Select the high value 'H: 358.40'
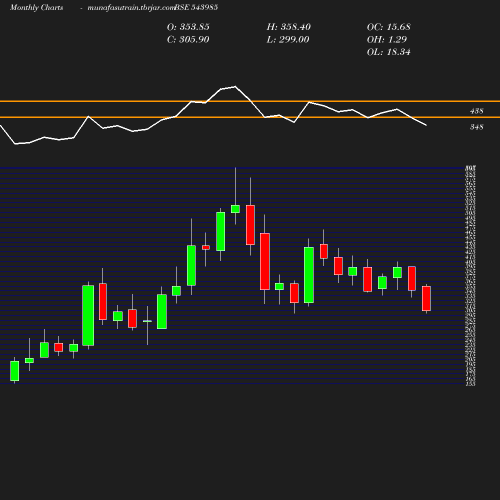500x500 pixels. click(x=289, y=27)
